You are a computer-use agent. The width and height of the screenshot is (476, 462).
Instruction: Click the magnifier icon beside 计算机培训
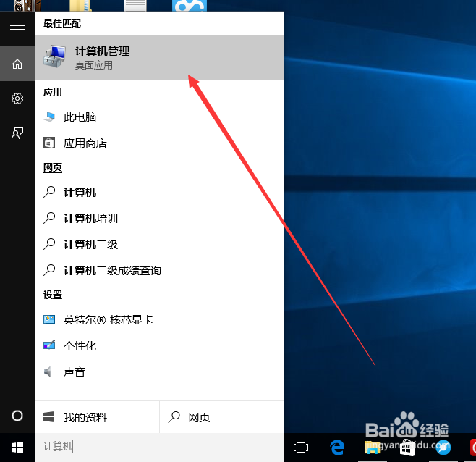pos(49,218)
